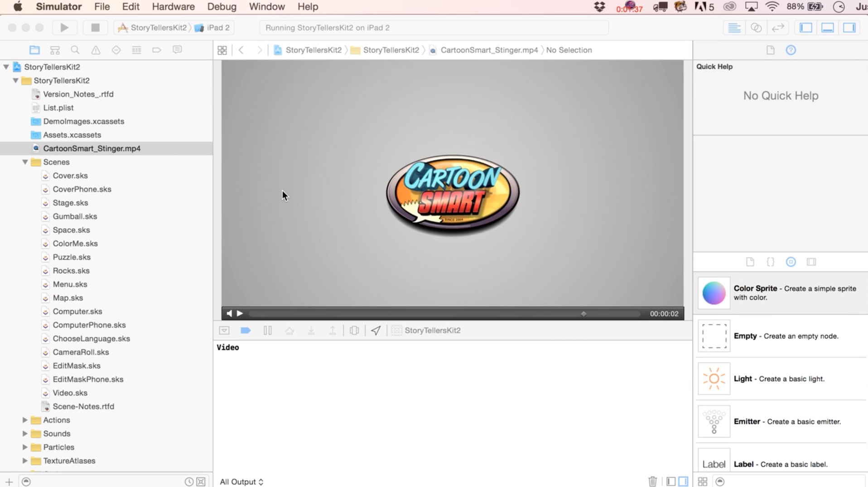Switch to the Assistant editor
The width and height of the screenshot is (868, 487).
pyautogui.click(x=756, y=28)
